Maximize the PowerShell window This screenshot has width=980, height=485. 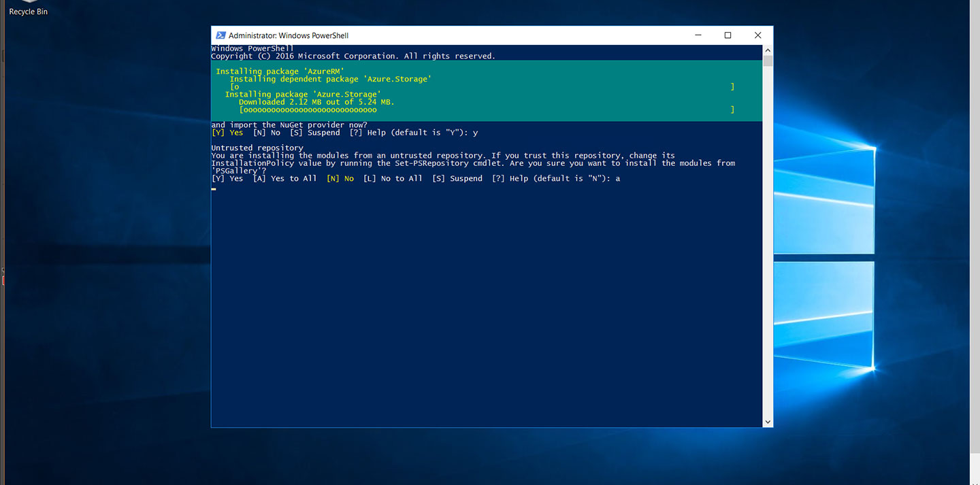click(728, 35)
